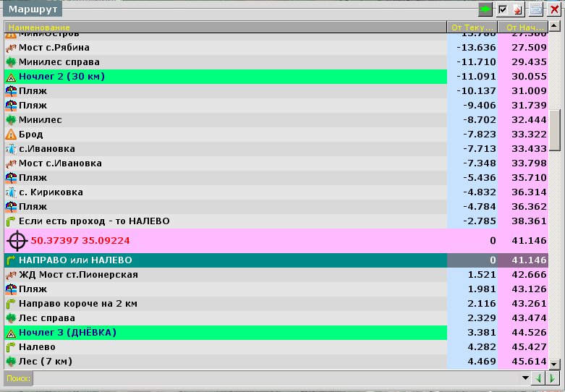Select the НАПРАВО или НАЛЕВО row text
Image resolution: width=565 pixels, height=392 pixels.
[x=75, y=260]
